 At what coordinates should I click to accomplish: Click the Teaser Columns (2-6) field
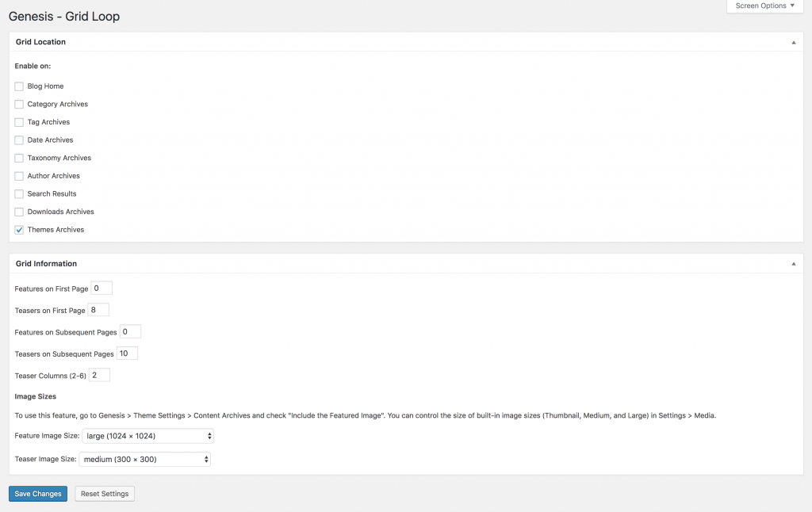click(x=99, y=376)
